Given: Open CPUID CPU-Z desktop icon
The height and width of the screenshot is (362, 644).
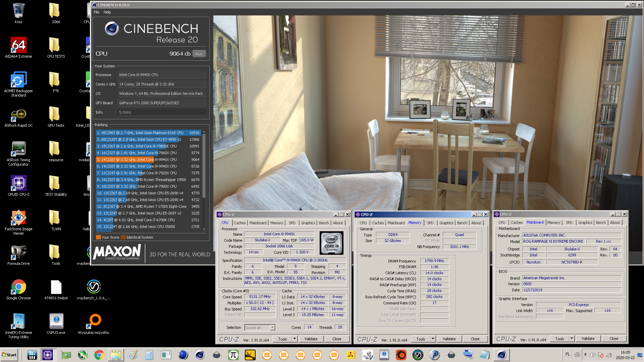Looking at the screenshot, I should 18,186.
